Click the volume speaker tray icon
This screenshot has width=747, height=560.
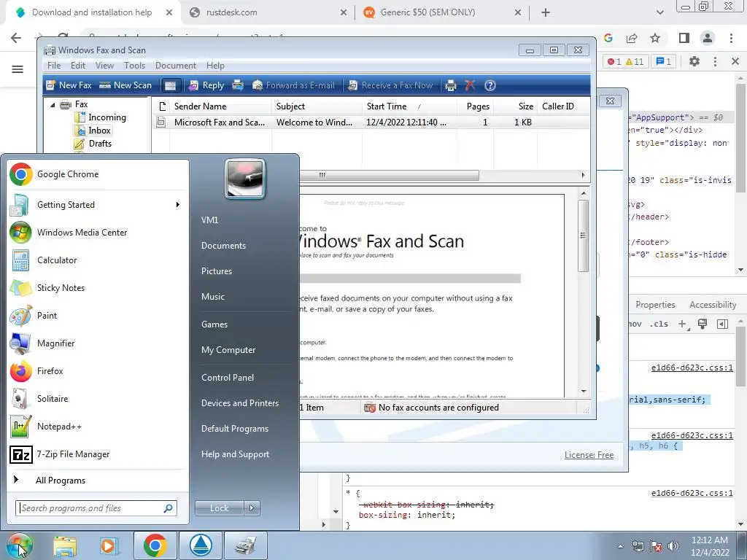click(x=673, y=546)
